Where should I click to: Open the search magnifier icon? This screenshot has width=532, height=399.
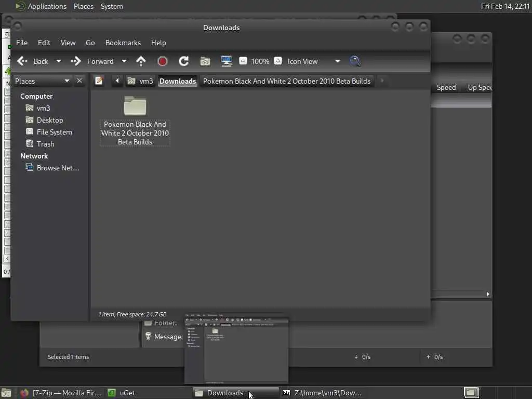click(x=355, y=61)
